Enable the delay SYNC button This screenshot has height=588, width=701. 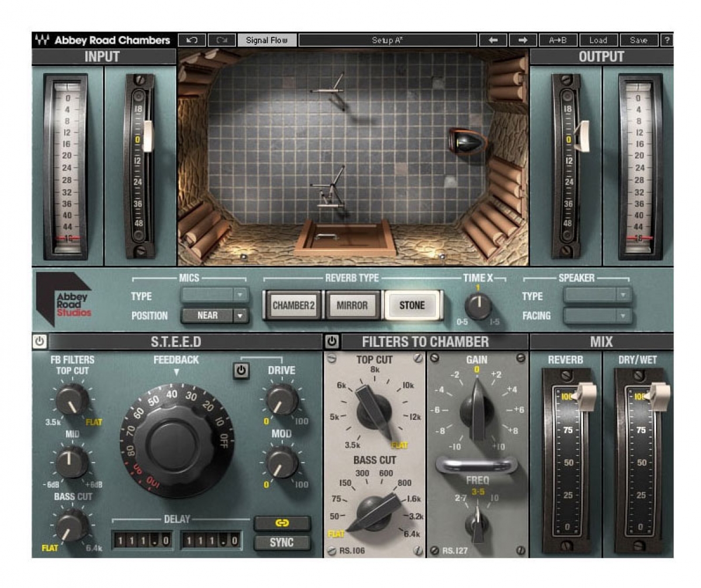coord(282,542)
